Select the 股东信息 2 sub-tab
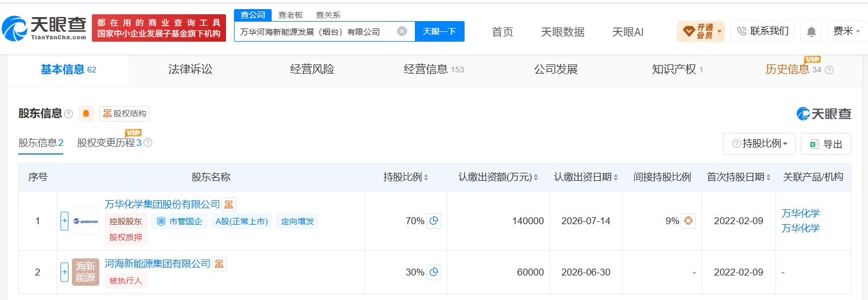 coord(41,143)
